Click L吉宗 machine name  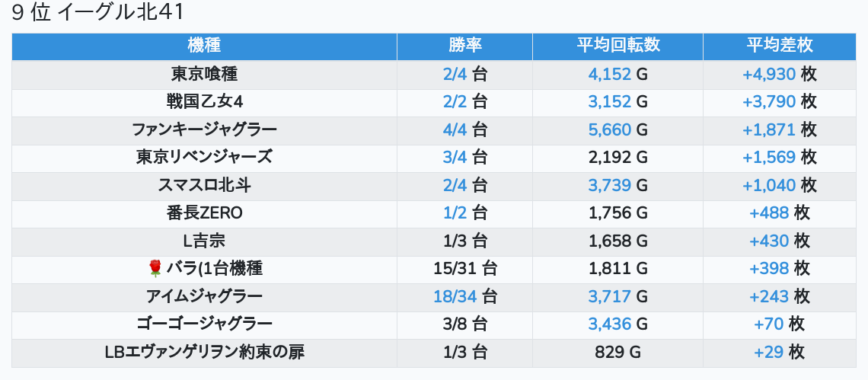pyautogui.click(x=204, y=241)
